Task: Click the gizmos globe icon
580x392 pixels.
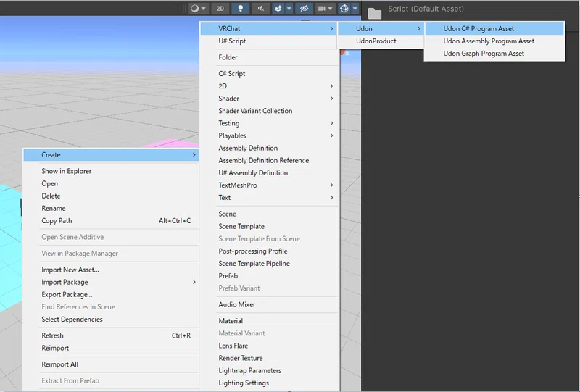Action: point(344,8)
